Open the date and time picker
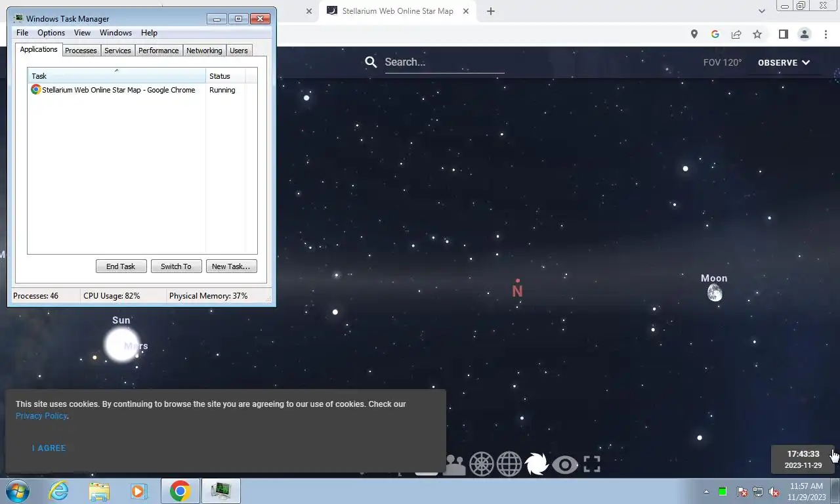The height and width of the screenshot is (504, 840). 803,459
